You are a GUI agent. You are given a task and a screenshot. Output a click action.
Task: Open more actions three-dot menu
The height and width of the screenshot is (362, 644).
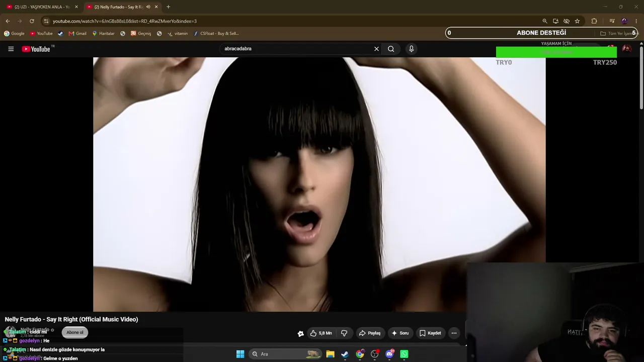point(454,333)
